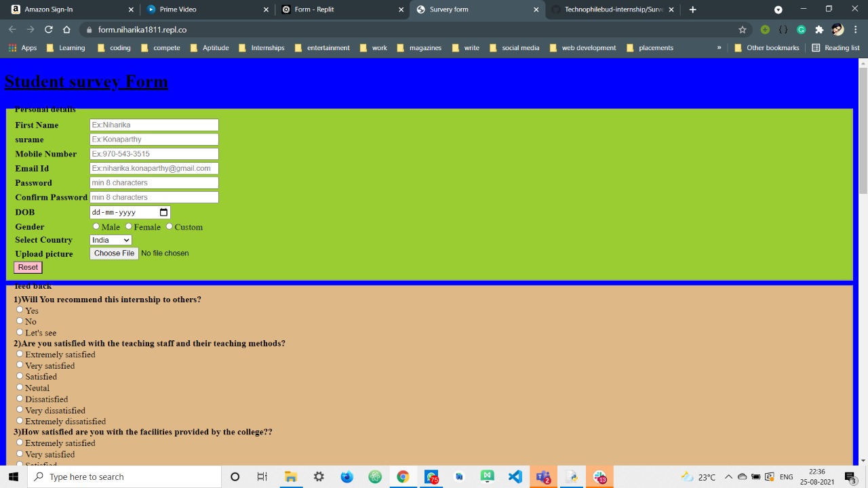
Task: Click Choose File to upload a picture
Action: point(113,253)
